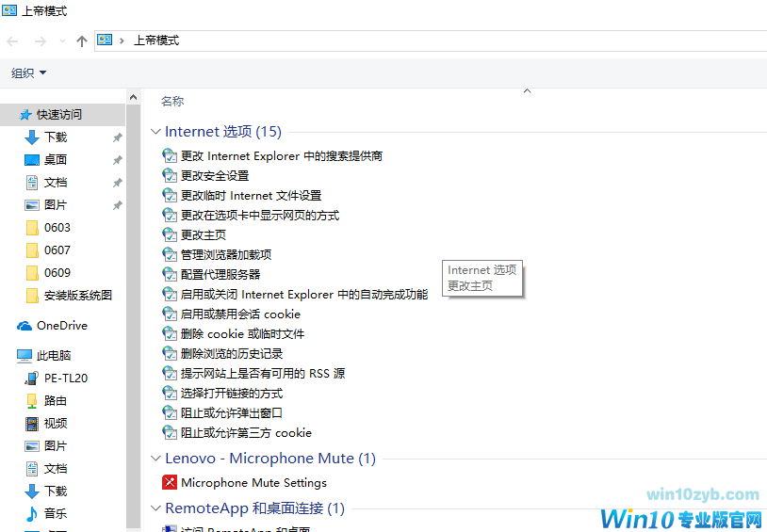This screenshot has width=767, height=532.
Task: Click the control panel icon in address bar
Action: pyautogui.click(x=105, y=40)
